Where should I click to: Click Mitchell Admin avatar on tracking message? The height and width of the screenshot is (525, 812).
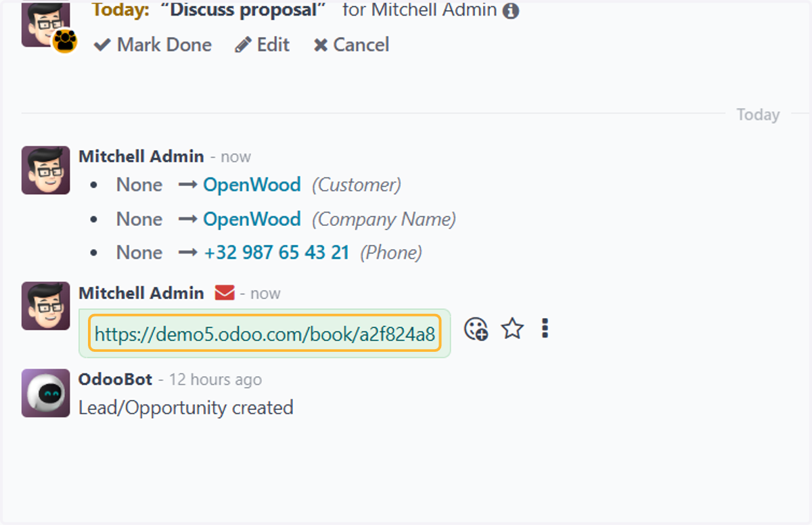[x=45, y=170]
